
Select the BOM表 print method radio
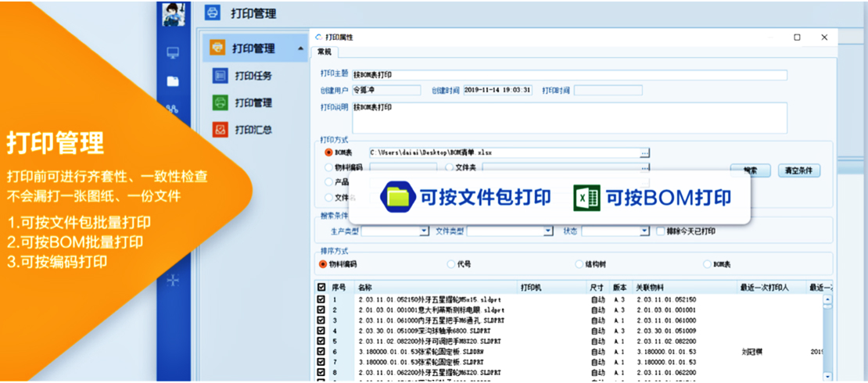(328, 152)
